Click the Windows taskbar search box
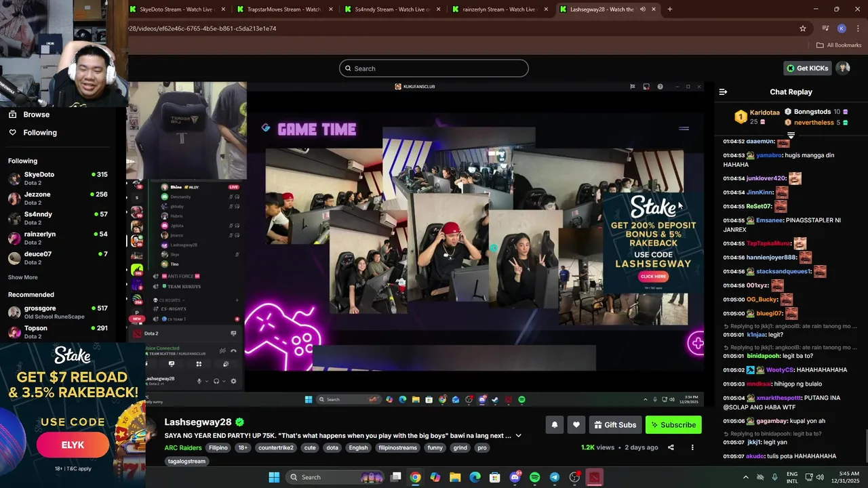 335,477
